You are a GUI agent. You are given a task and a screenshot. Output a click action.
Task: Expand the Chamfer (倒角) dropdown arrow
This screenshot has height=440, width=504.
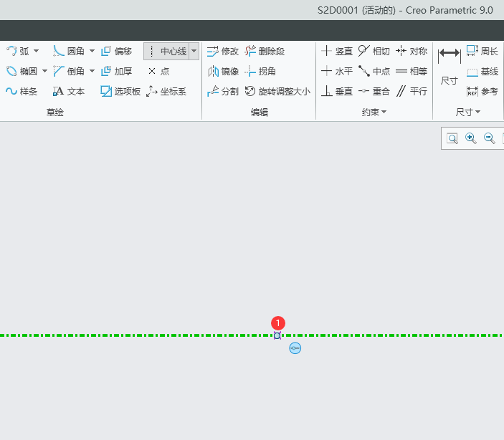pyautogui.click(x=92, y=71)
